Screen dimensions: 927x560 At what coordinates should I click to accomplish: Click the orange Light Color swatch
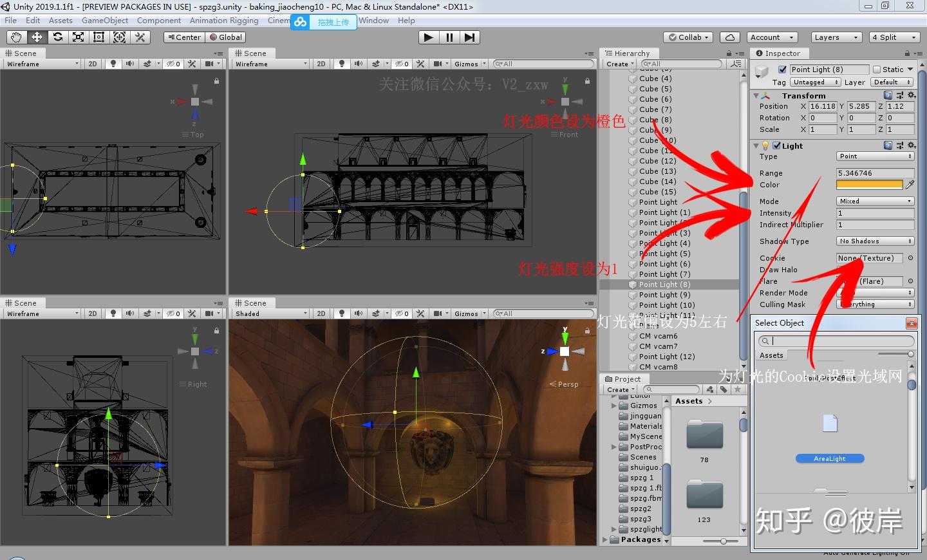click(x=869, y=185)
